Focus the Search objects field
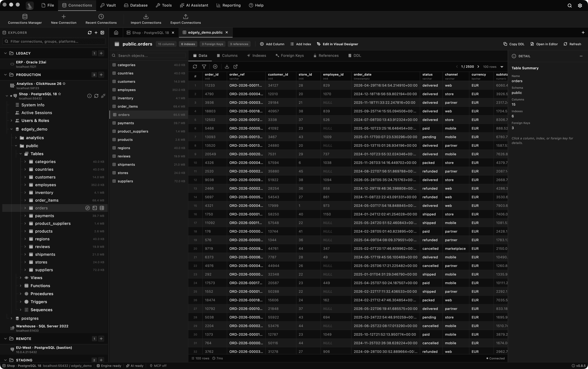588x369 pixels. click(151, 56)
